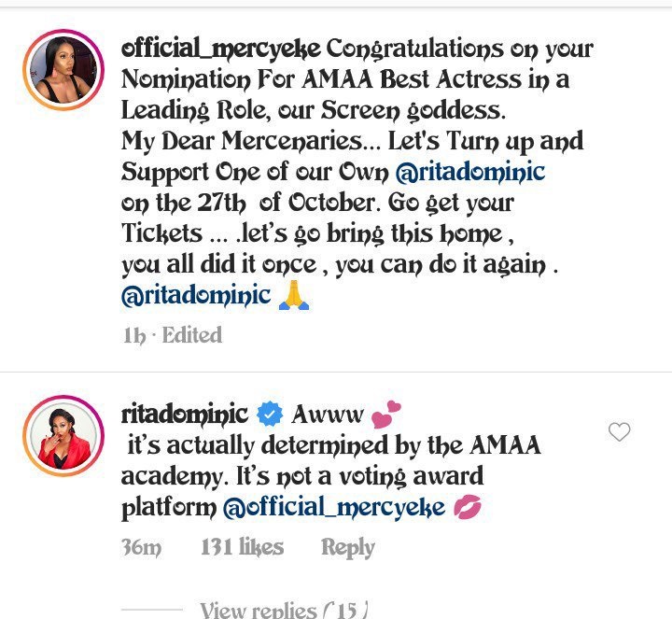This screenshot has height=619, width=672.
Task: Open the @official_mercyeke mention in the reply
Action: (x=334, y=507)
